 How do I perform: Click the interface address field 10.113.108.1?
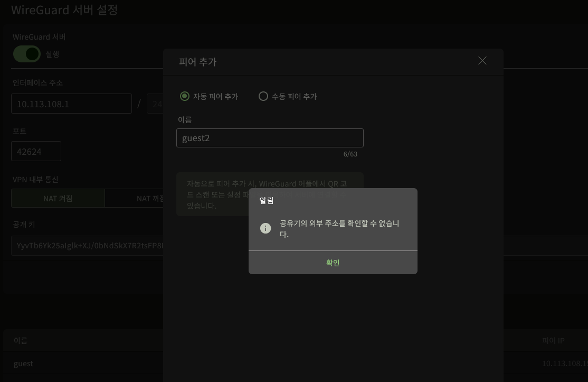[x=71, y=104]
